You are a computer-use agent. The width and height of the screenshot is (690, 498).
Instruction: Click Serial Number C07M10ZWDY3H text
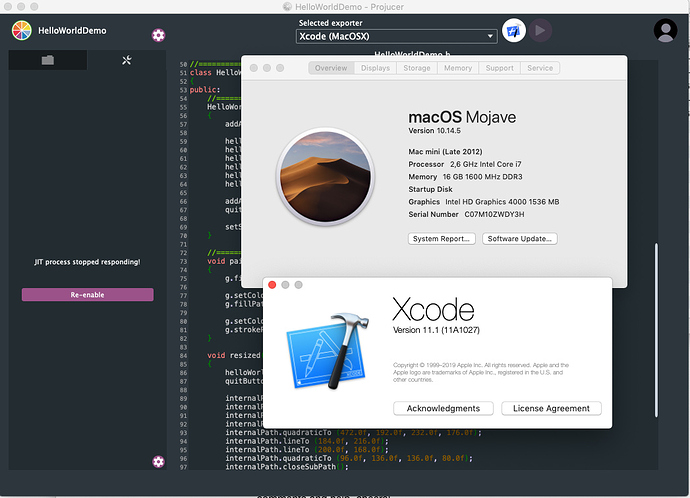coord(466,214)
